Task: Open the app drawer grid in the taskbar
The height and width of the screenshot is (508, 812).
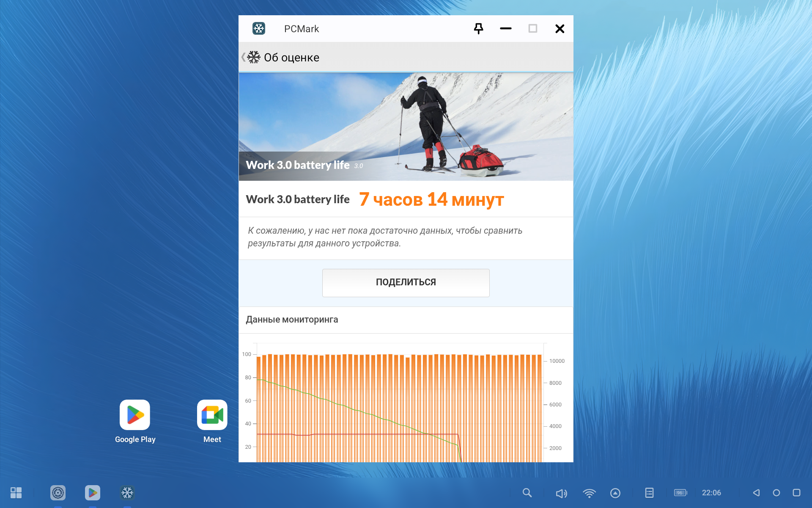Action: pos(16,493)
